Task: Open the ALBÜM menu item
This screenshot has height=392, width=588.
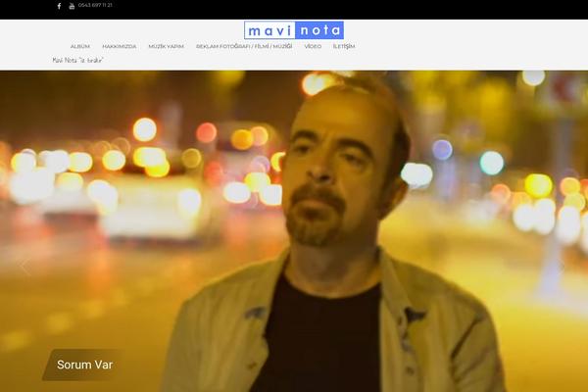Action: pos(80,46)
